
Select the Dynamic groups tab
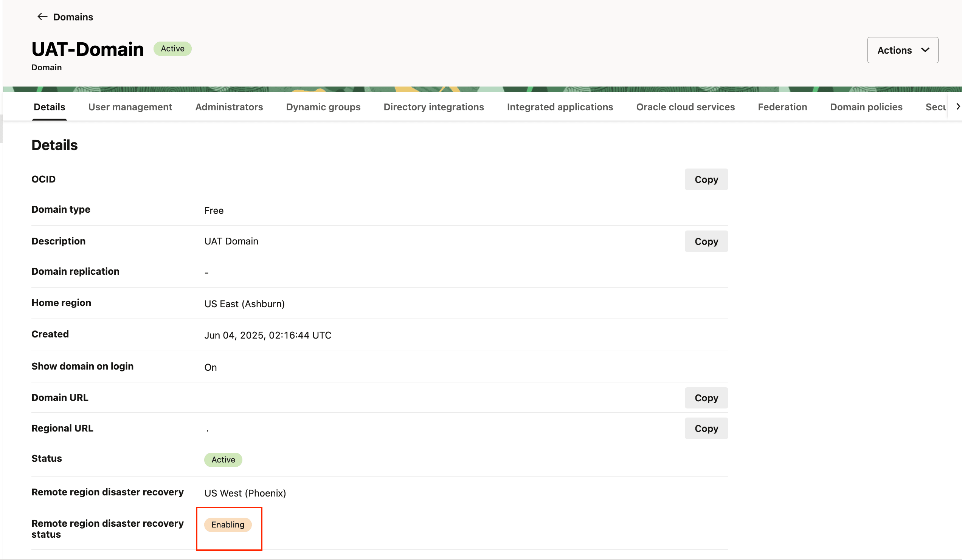323,107
